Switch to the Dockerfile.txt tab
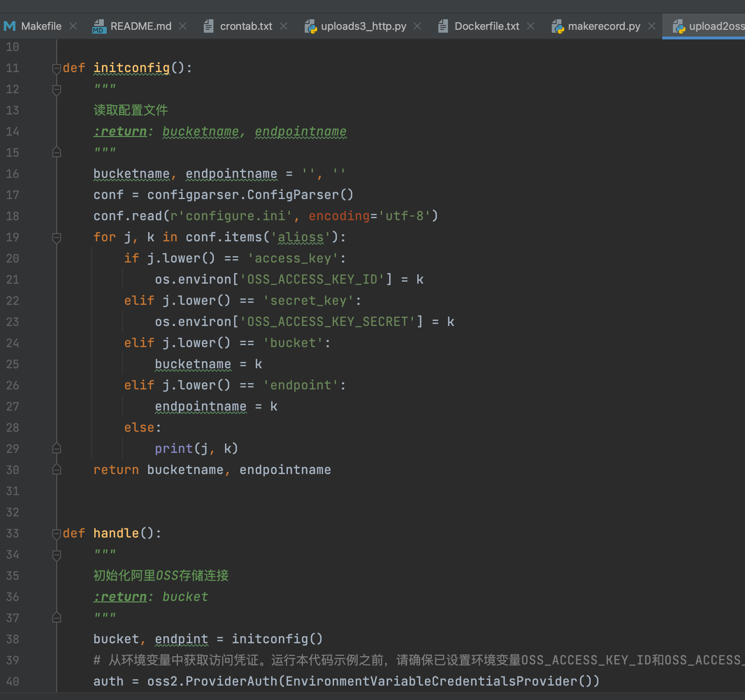The width and height of the screenshot is (745, 700). tap(487, 26)
